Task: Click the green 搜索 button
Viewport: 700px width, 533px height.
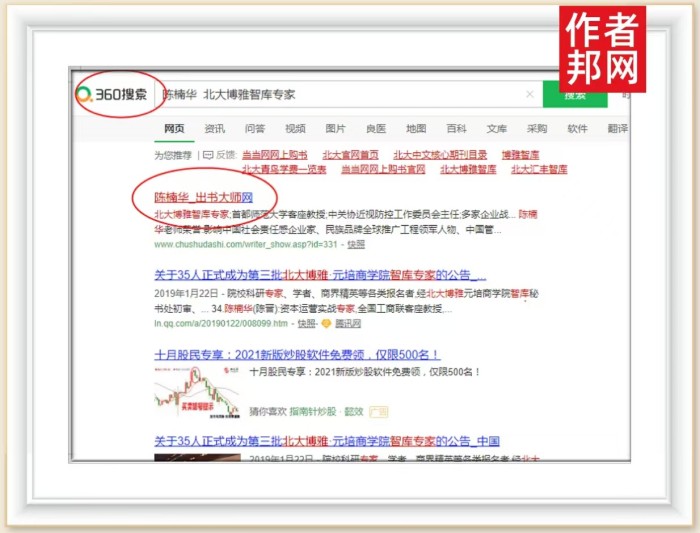Action: pyautogui.click(x=574, y=95)
